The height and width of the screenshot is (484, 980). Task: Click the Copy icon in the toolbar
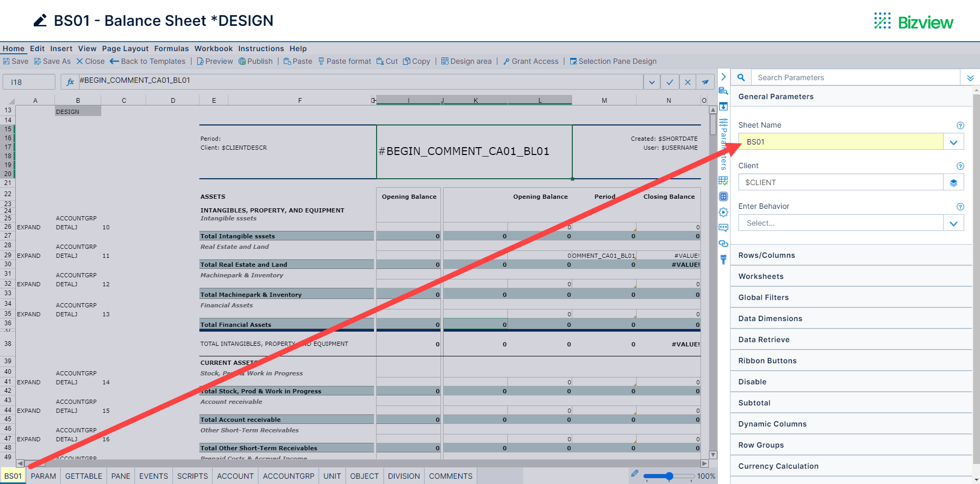408,61
